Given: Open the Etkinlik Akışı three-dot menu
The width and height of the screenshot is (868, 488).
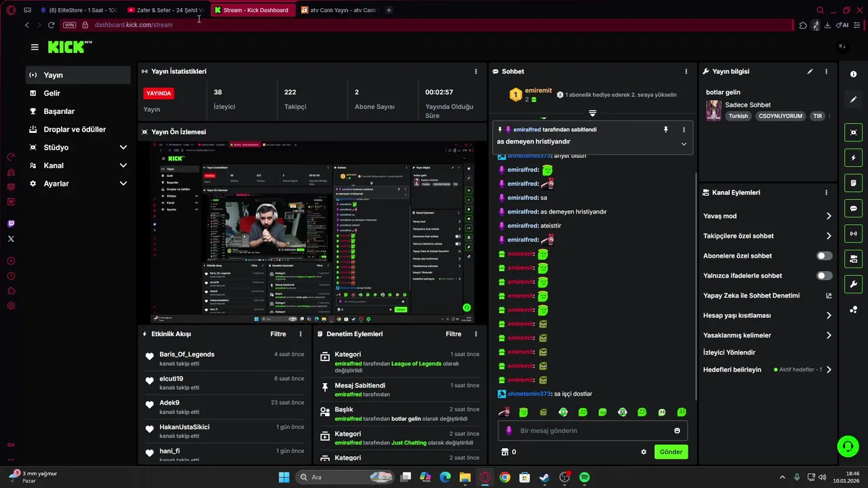Looking at the screenshot, I should pos(300,334).
